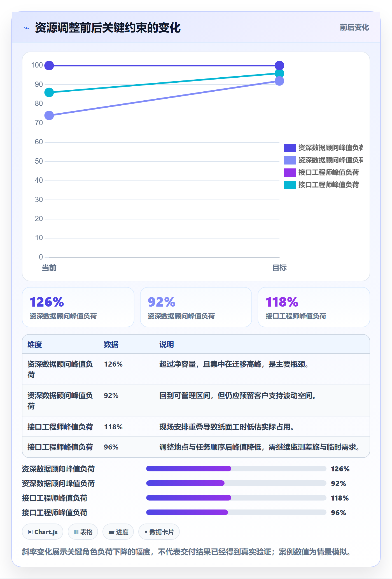Click the 说明 table column header
This screenshot has width=392, height=579.
tap(167, 344)
